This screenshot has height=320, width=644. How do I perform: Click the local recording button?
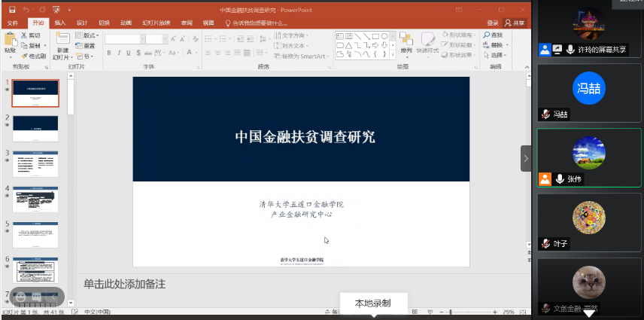click(373, 303)
